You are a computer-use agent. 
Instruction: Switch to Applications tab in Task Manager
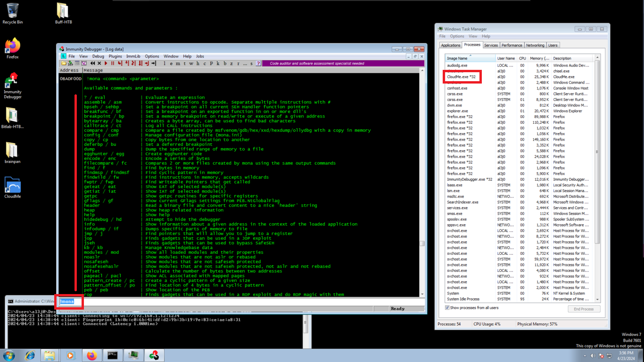[451, 45]
